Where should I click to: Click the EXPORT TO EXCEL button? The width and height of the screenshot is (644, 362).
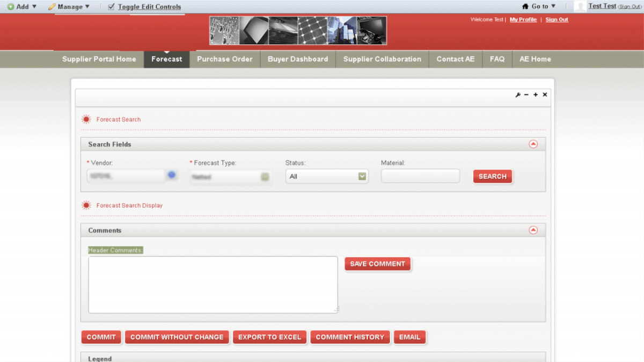269,337
